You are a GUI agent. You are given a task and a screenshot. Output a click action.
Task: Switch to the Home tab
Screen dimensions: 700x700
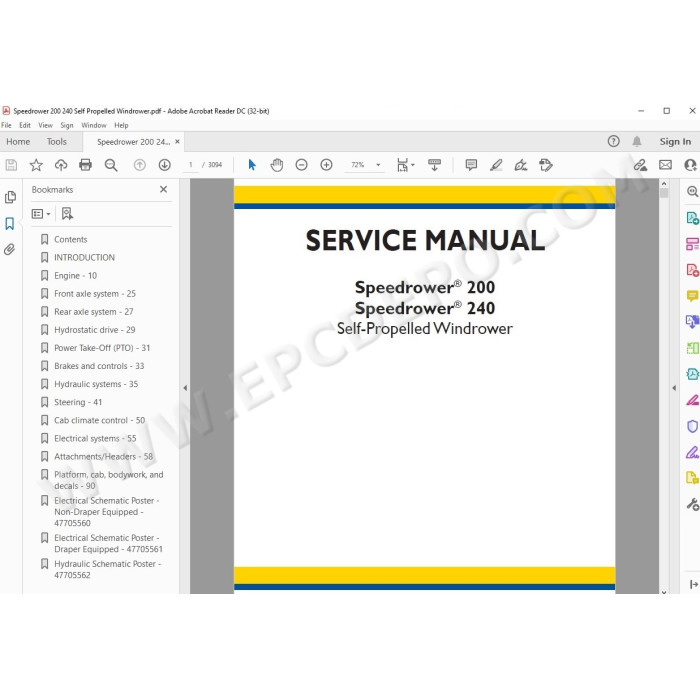pos(18,142)
